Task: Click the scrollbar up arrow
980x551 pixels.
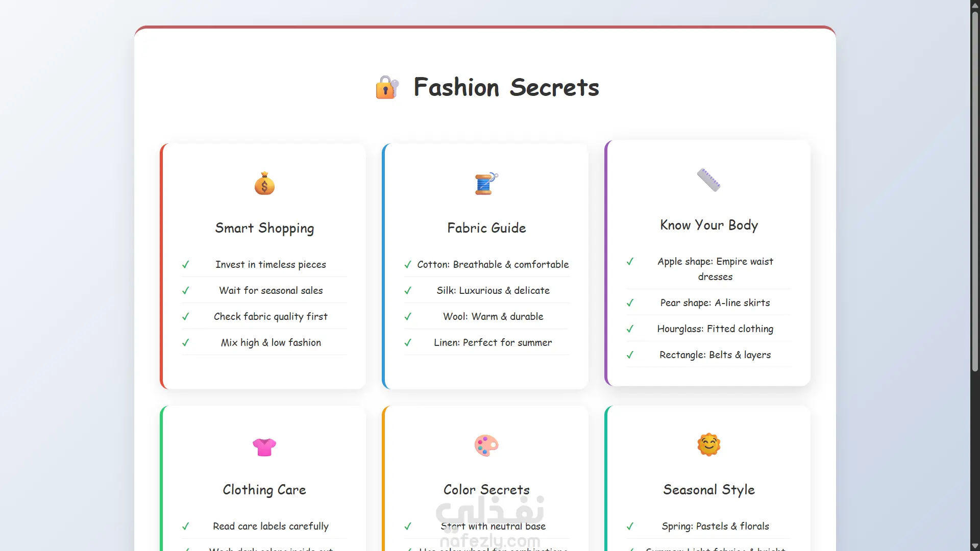Action: [975, 5]
